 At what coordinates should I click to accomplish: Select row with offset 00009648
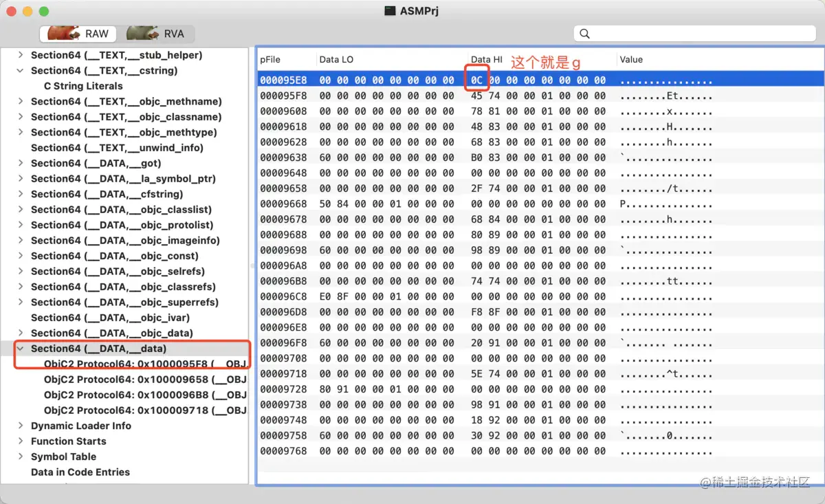click(540, 173)
